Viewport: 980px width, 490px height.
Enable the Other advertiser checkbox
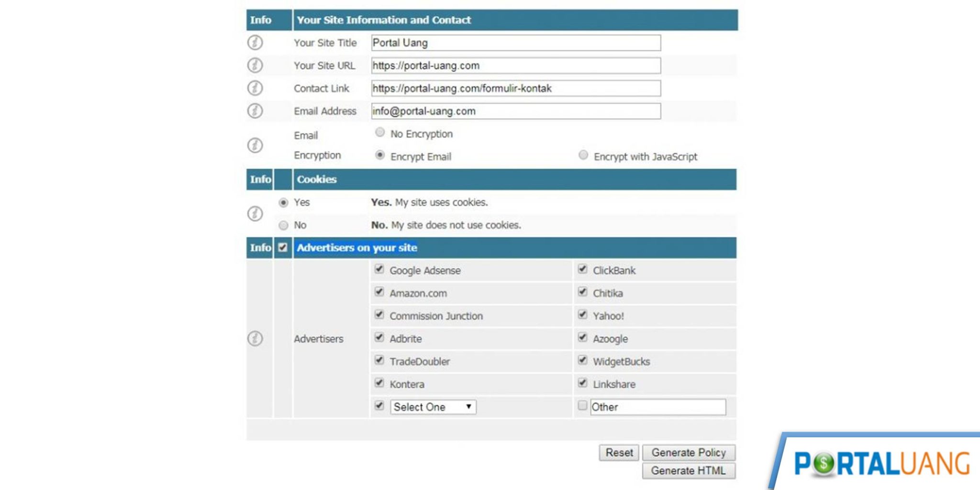tap(582, 405)
